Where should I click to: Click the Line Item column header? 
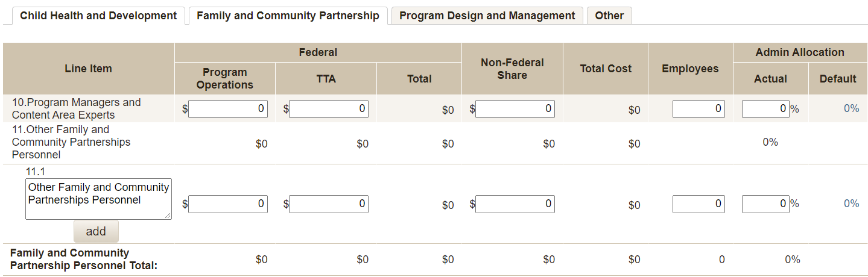(x=88, y=69)
